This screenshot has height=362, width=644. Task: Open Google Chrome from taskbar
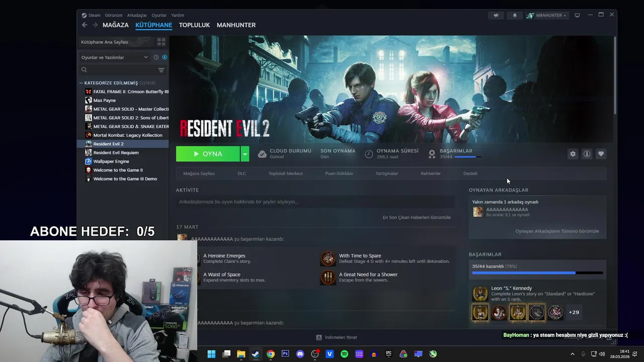(271, 354)
